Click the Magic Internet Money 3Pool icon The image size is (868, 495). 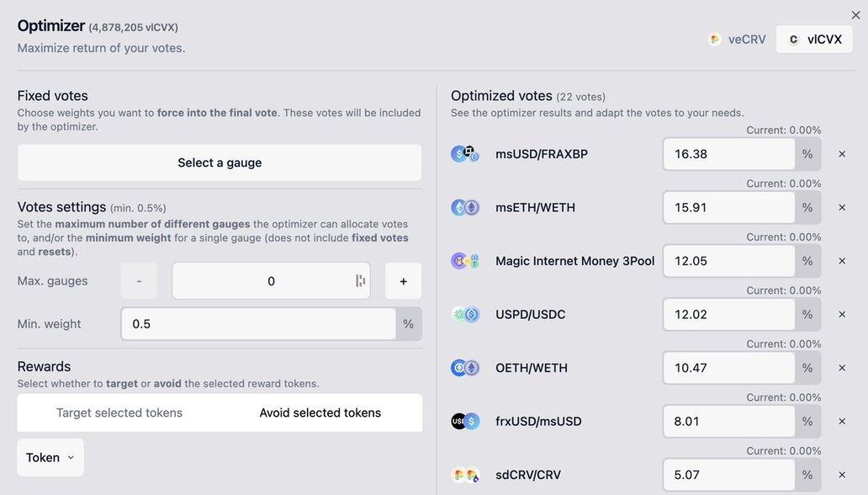[x=465, y=261]
